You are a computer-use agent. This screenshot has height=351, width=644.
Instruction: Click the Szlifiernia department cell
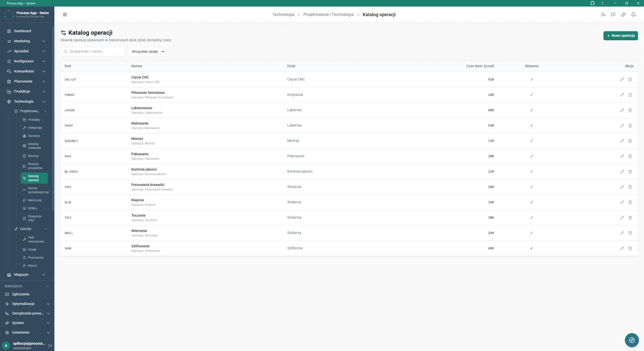click(295, 248)
